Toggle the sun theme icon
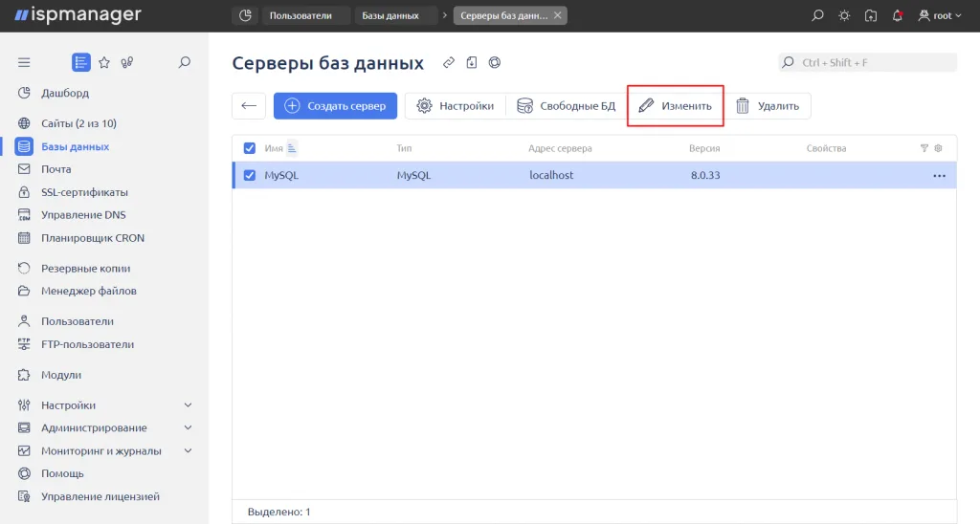 [844, 15]
